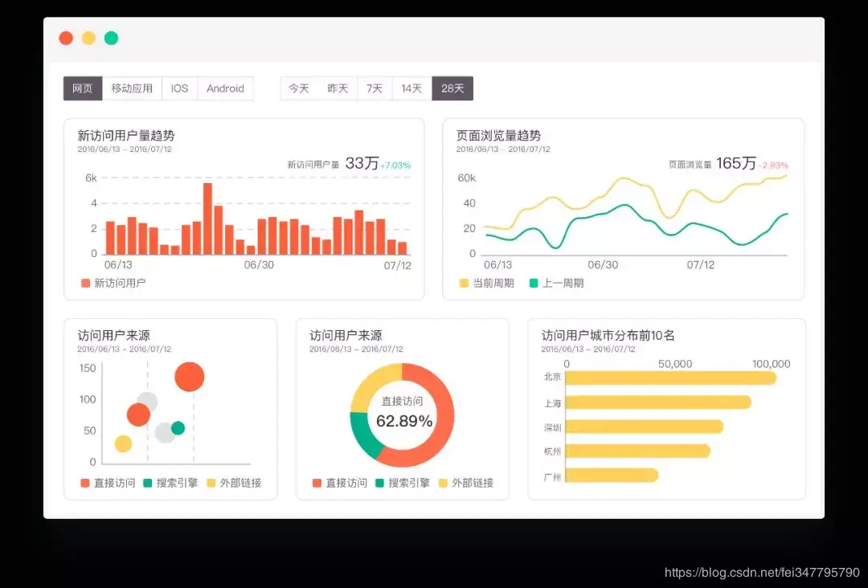Choose the 今天 time range
Viewport: 868px width, 588px height.
point(299,88)
